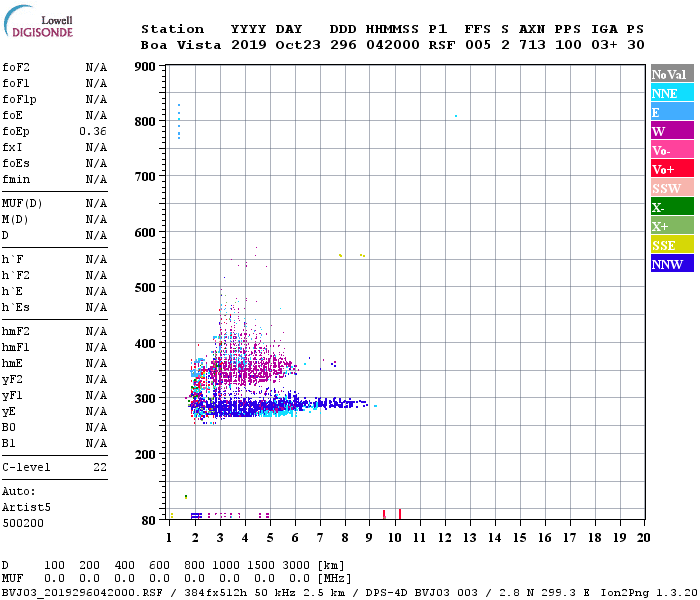Select the X- dark green legend swatch

tap(672, 207)
